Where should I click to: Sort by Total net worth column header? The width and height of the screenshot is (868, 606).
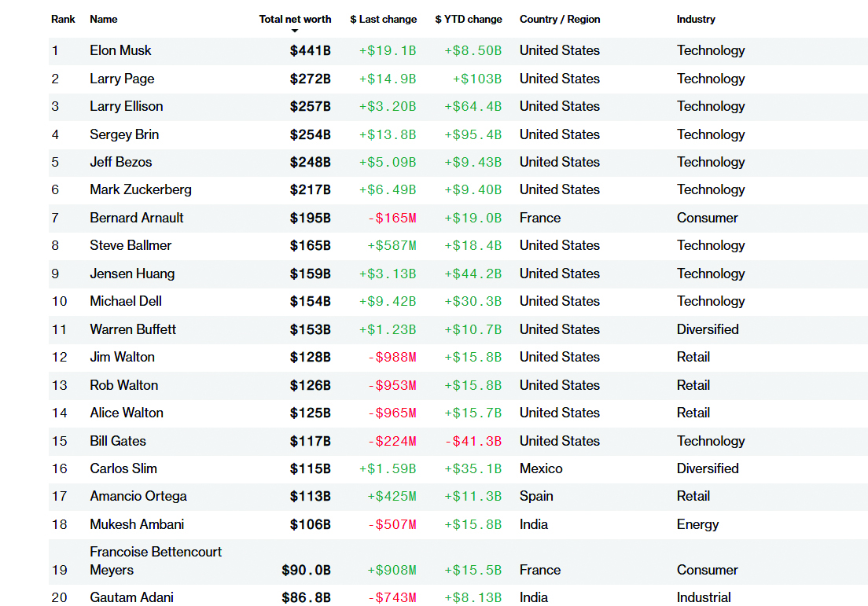(295, 19)
